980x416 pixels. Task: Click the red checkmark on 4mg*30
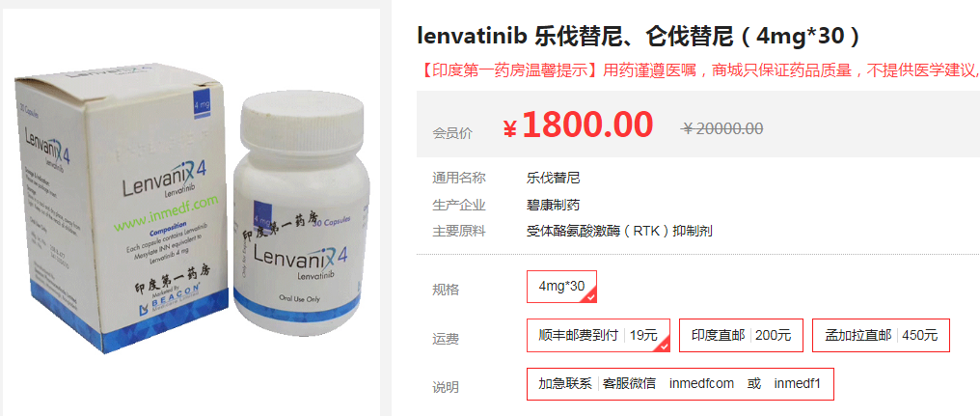click(590, 297)
